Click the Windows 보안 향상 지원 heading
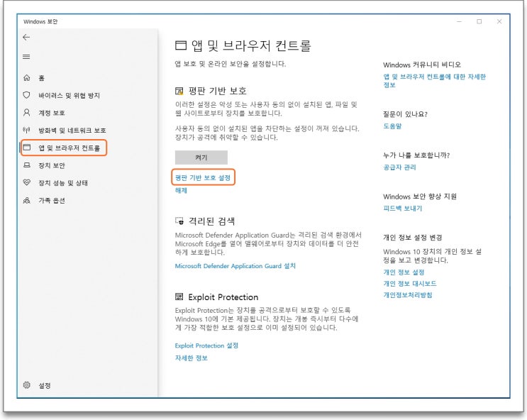527x420 pixels. [420, 197]
